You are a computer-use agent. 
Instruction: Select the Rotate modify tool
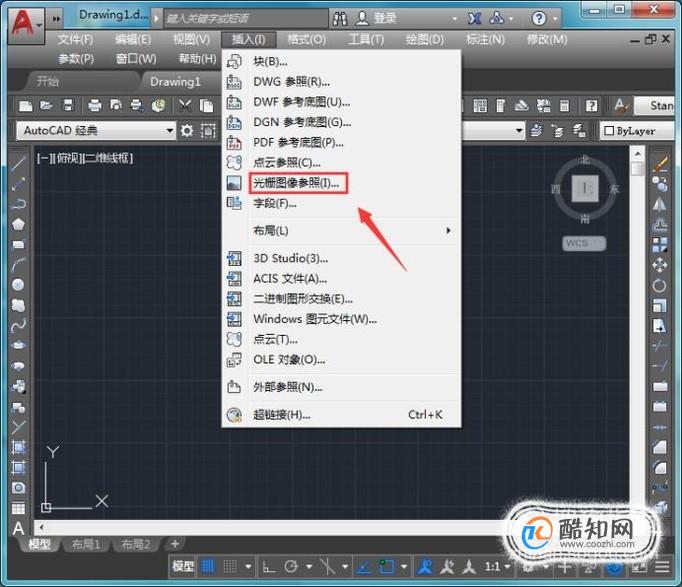(660, 285)
